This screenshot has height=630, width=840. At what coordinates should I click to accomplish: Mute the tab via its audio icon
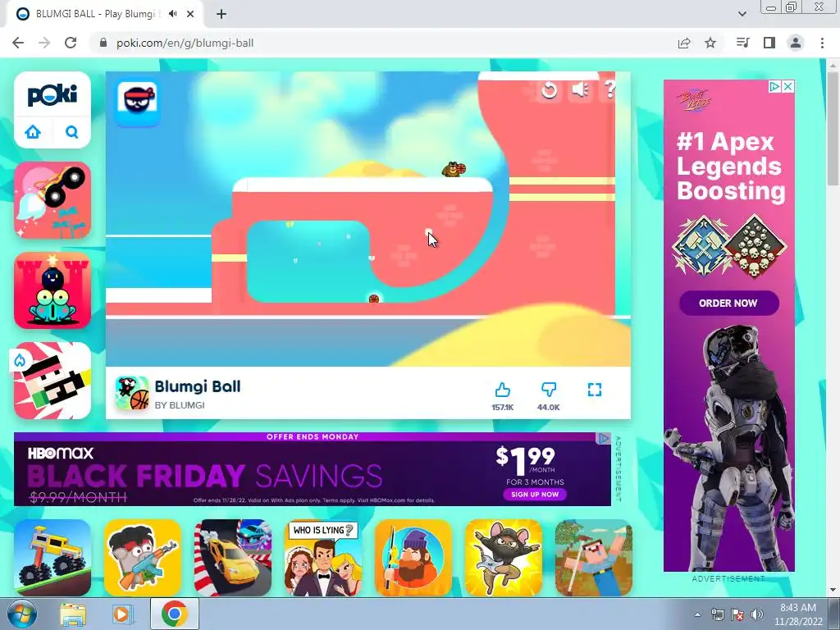[172, 14]
